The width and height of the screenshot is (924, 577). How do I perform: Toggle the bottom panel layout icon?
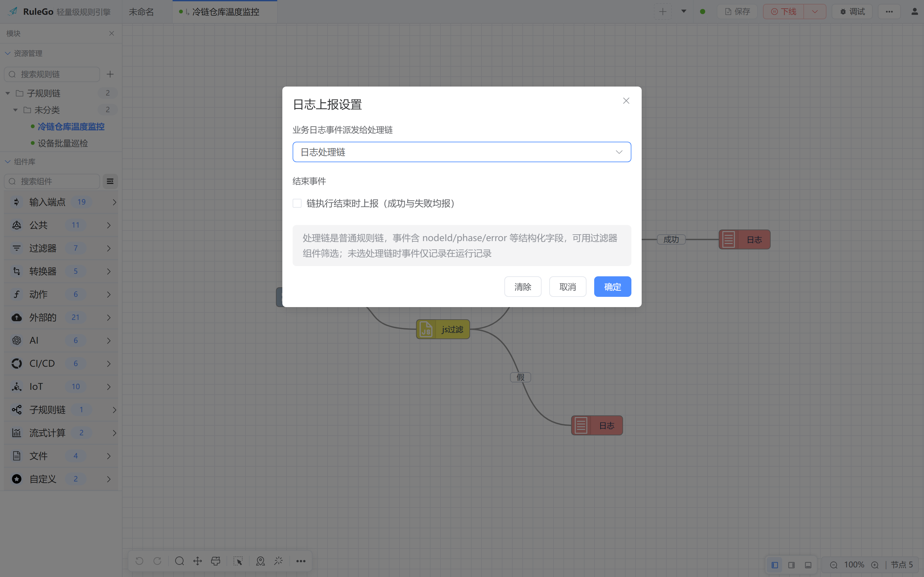pos(808,565)
